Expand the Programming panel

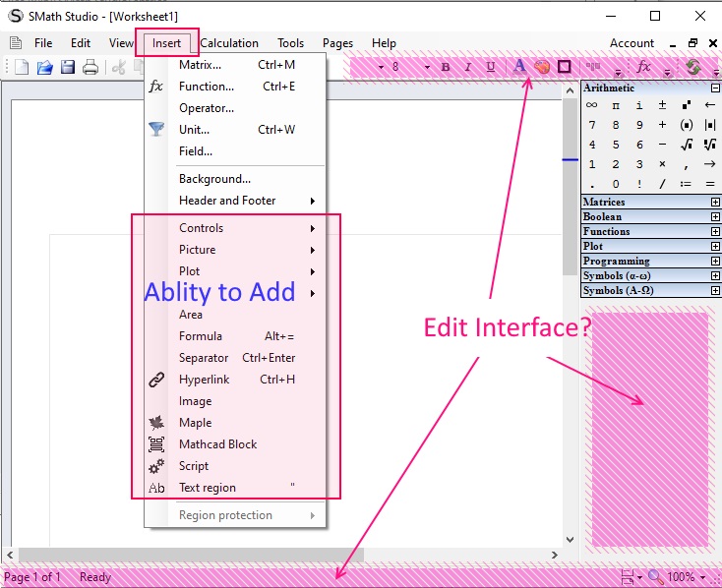pos(715,262)
